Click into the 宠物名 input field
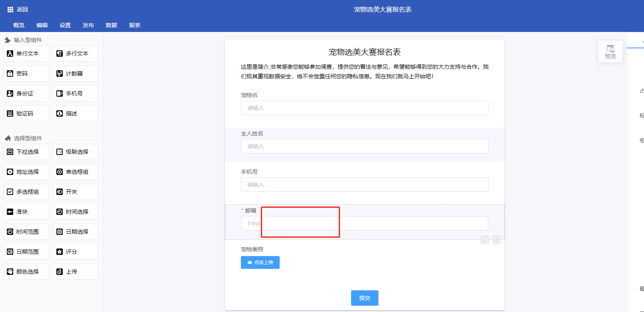 tap(364, 108)
